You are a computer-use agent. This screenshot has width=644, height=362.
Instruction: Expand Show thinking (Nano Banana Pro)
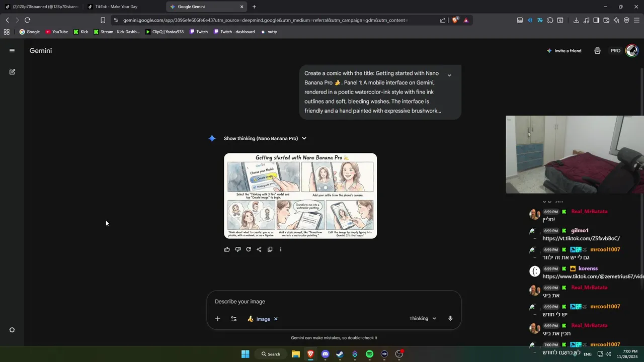[x=265, y=138]
